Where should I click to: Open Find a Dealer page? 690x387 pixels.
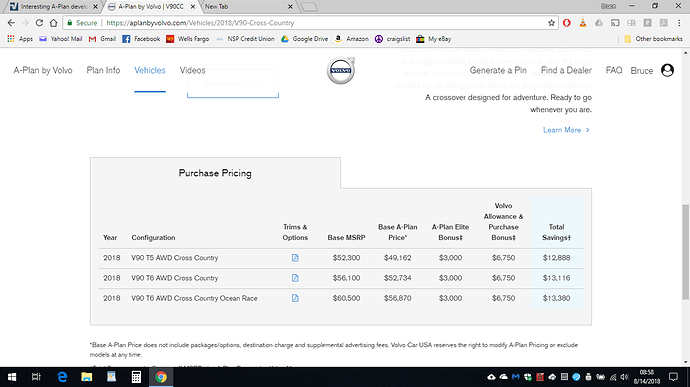pos(566,70)
